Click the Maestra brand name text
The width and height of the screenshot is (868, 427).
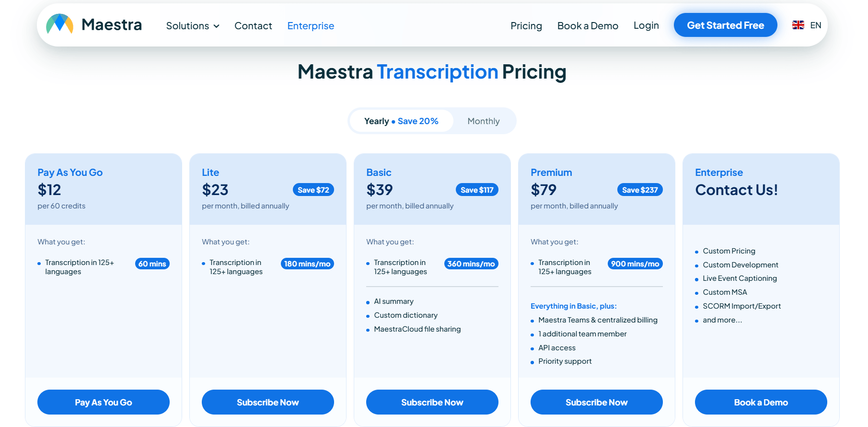click(112, 24)
